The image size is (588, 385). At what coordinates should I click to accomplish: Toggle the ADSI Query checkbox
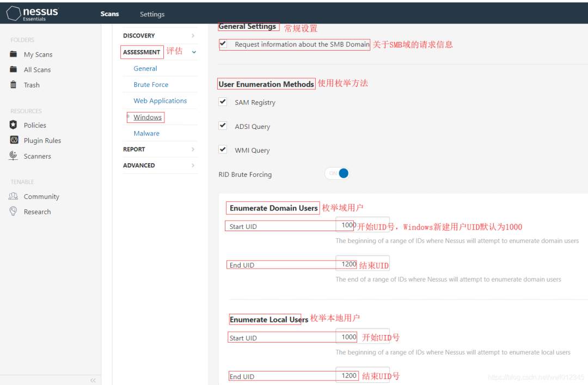(223, 126)
